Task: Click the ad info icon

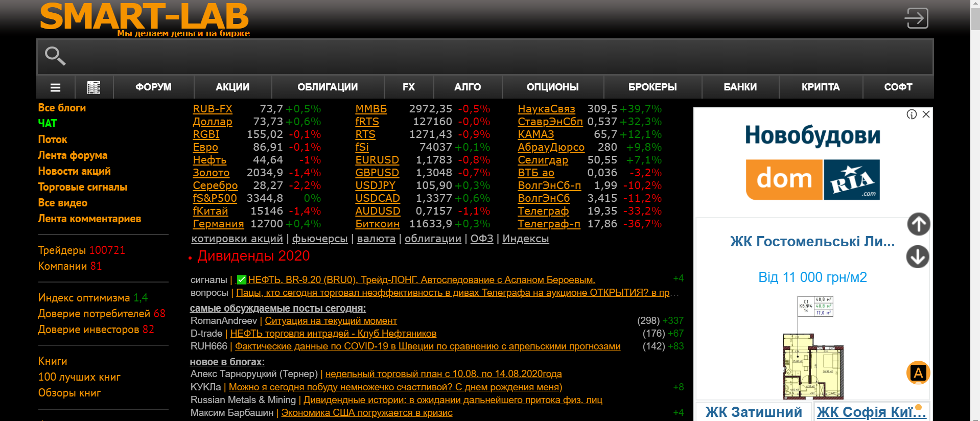Action: (912, 114)
